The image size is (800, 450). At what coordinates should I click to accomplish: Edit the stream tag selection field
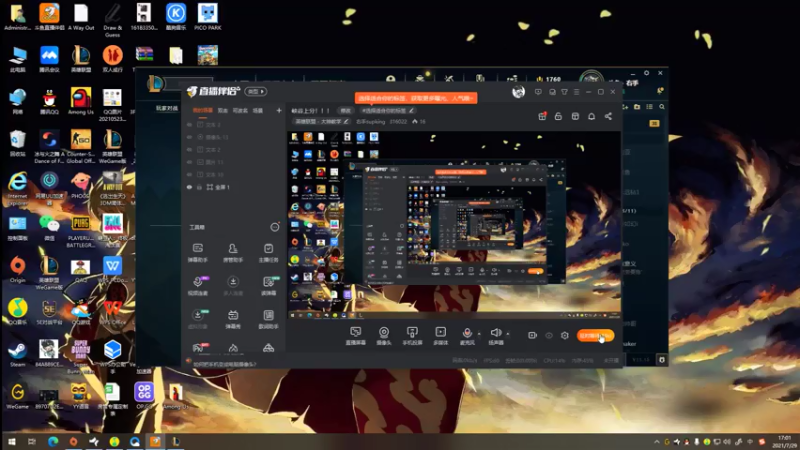387,110
